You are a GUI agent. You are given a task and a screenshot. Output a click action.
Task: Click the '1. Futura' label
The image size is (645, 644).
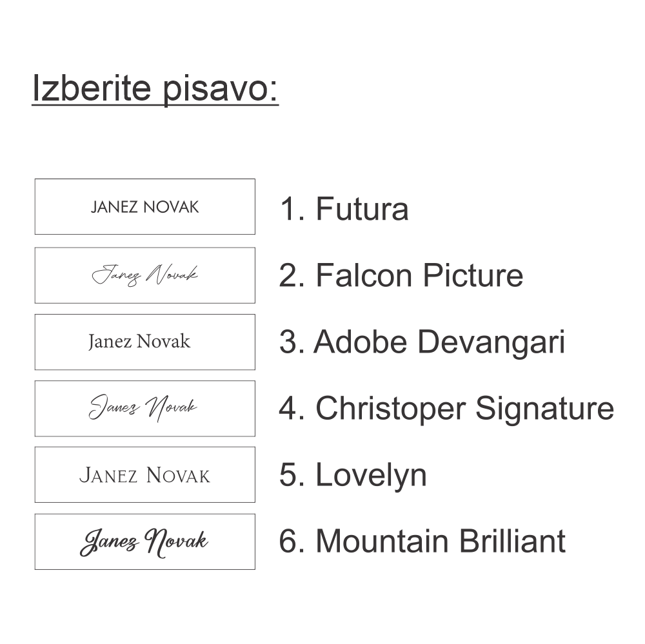click(344, 209)
